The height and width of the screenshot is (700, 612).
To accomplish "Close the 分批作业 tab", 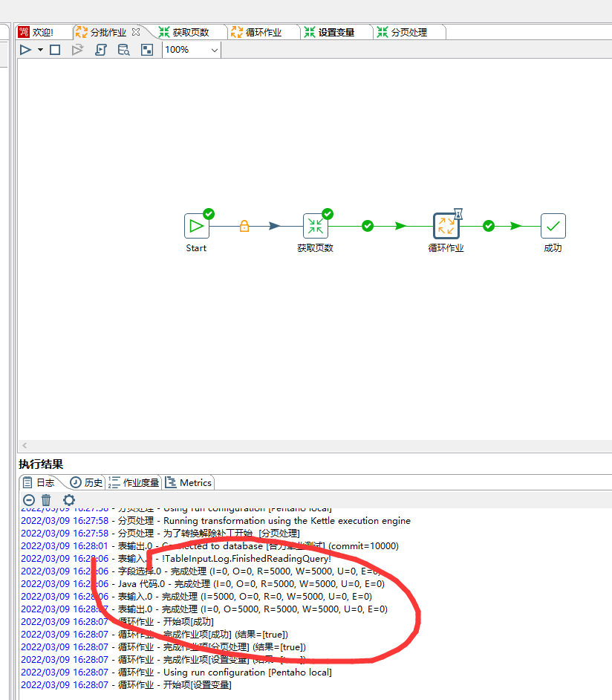I will [135, 32].
